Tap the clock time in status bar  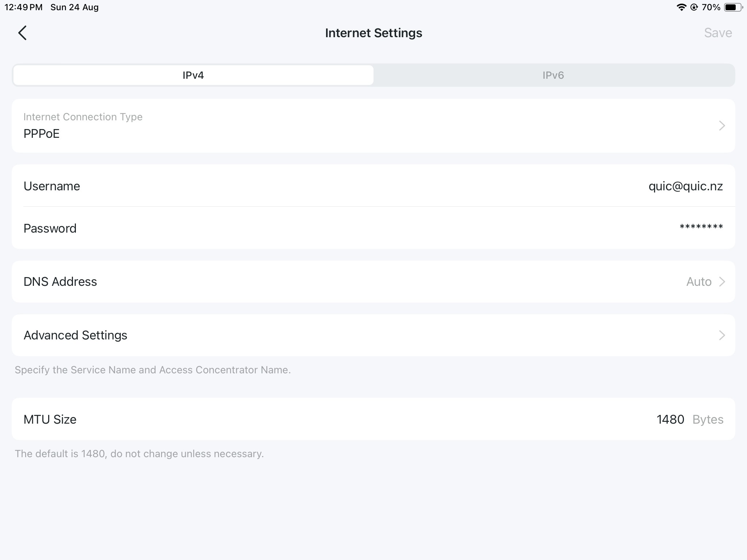click(23, 7)
